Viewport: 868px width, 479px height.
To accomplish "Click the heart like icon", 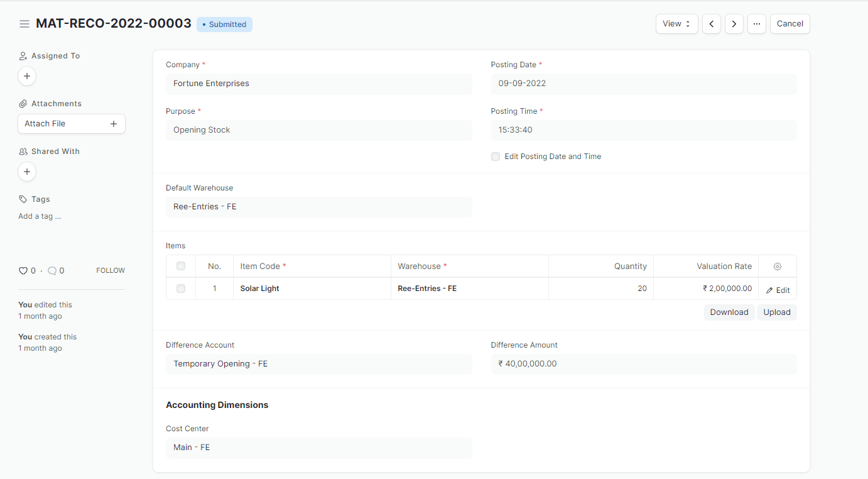I will point(23,271).
